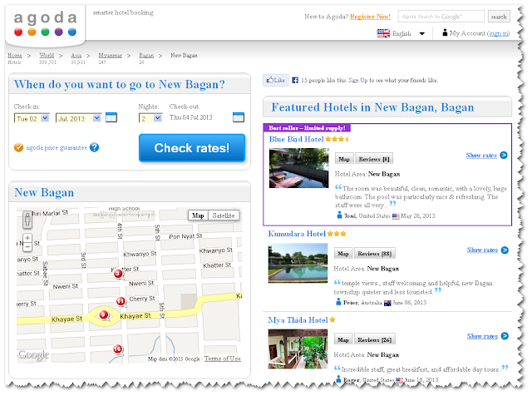Go to Asia breadcrumb
Image resolution: width=532 pixels, height=396 pixels.
click(x=76, y=56)
